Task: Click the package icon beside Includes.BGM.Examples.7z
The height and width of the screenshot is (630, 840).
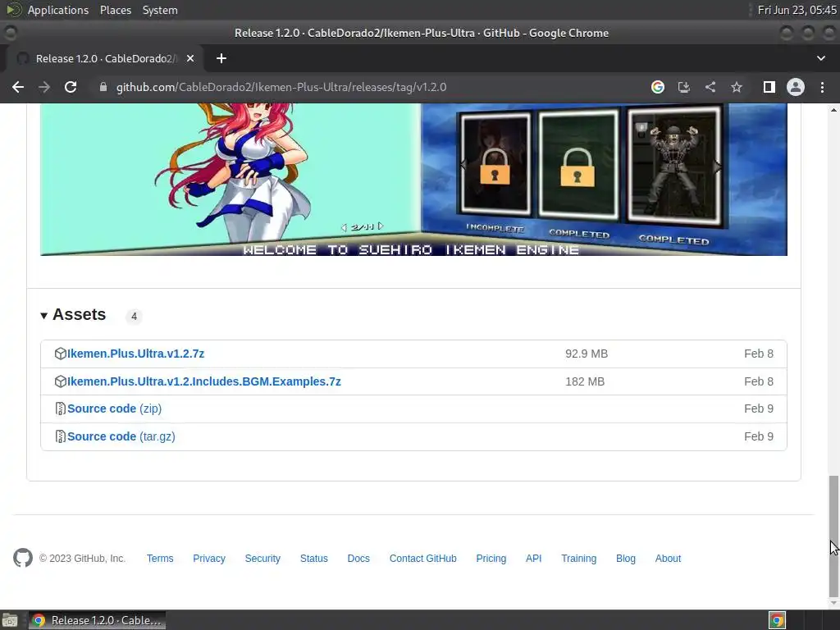Action: tap(60, 381)
